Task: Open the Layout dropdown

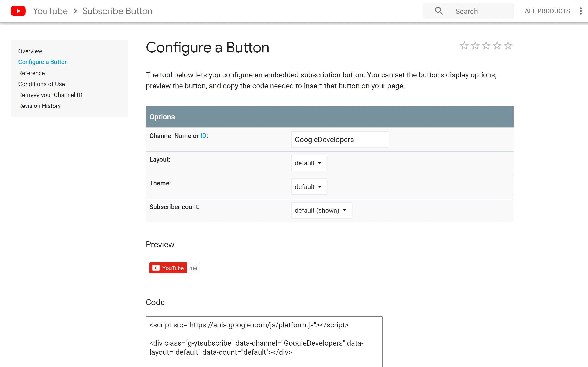Action: (309, 163)
